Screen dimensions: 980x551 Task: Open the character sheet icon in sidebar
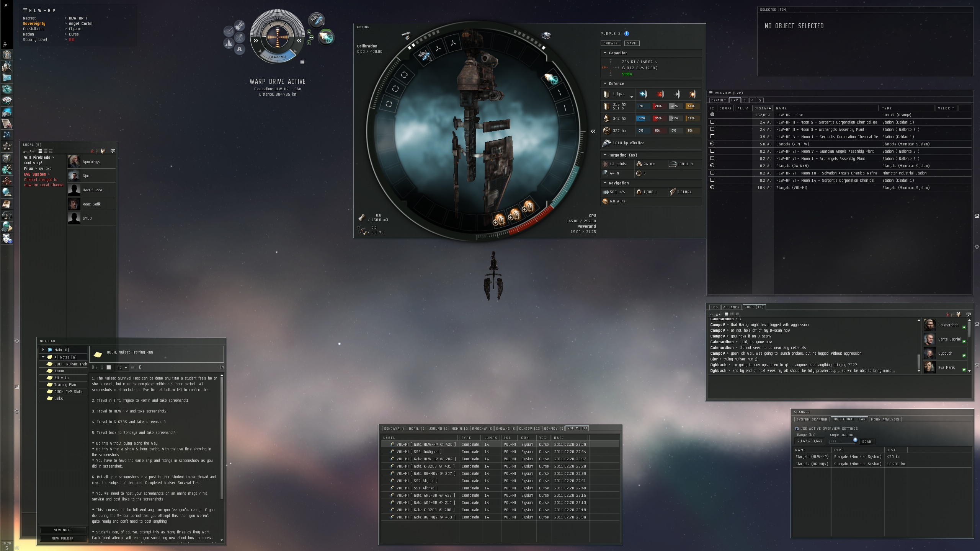[x=7, y=55]
